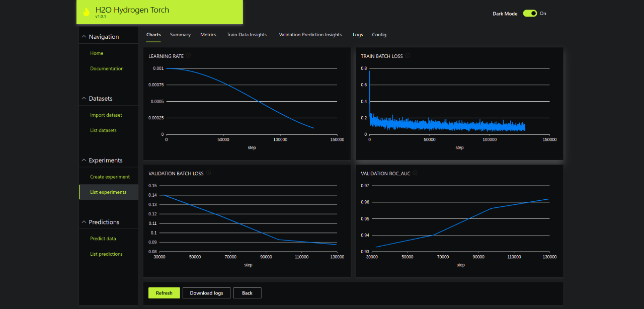
Task: View the Train Data Insights tab
Action: pyautogui.click(x=247, y=35)
